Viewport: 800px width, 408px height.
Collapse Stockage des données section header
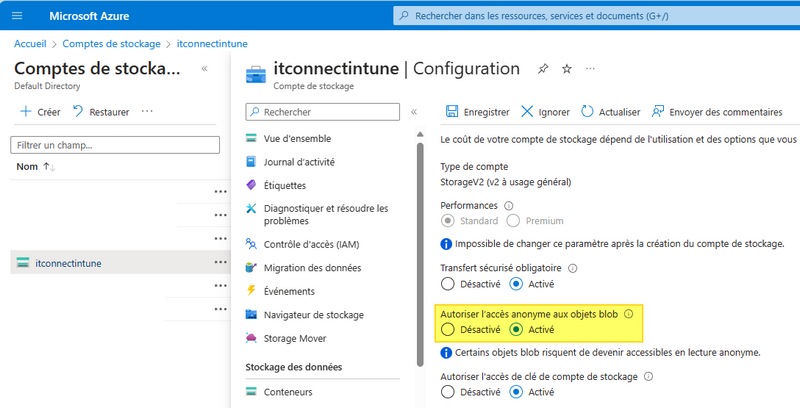(x=294, y=367)
